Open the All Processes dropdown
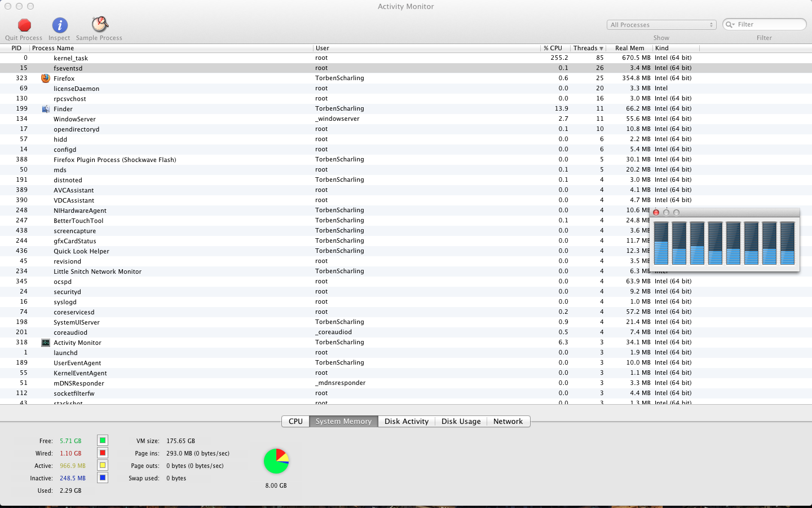This screenshot has width=812, height=508. point(661,25)
